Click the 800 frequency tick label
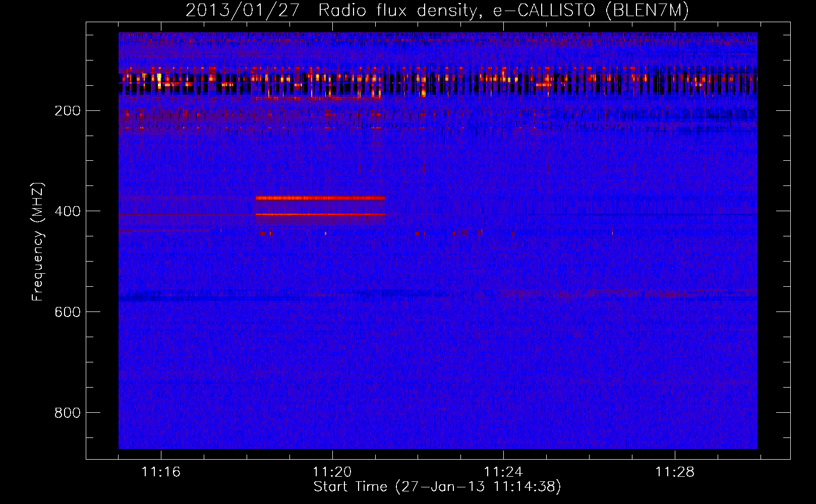The image size is (816, 504). (68, 413)
